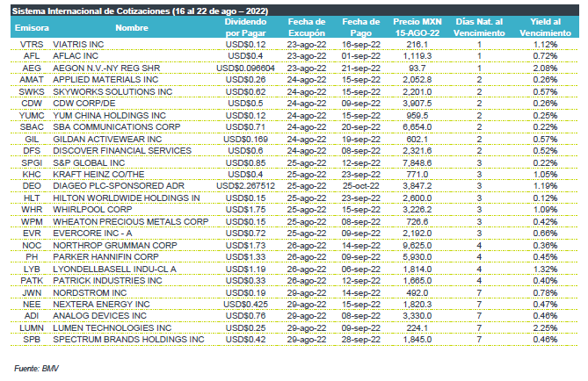Select payment date 20-sep-22 for SBAC
Viewport: 588px width, 381px height.
360,127
